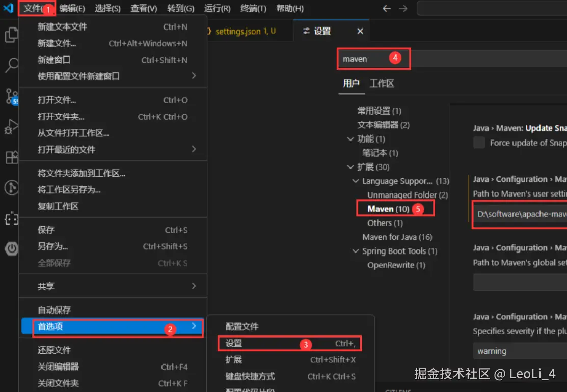The image size is (567, 392).
Task: Switch to settings.json tab
Action: [x=245, y=32]
